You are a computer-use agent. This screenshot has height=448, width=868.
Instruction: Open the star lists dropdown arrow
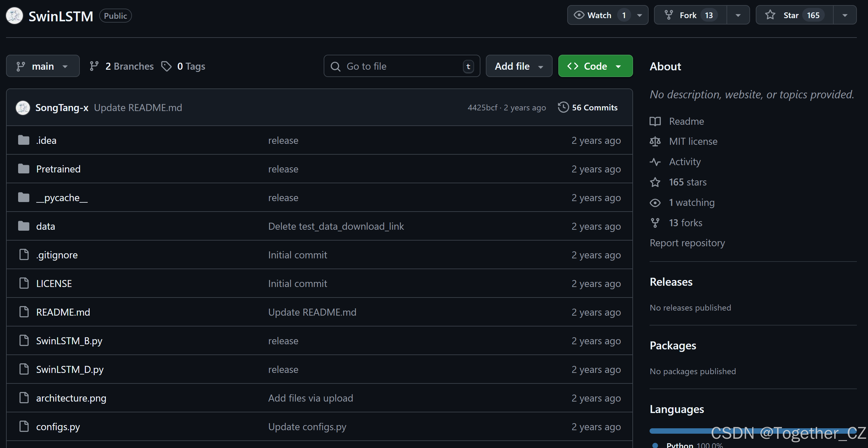[844, 15]
